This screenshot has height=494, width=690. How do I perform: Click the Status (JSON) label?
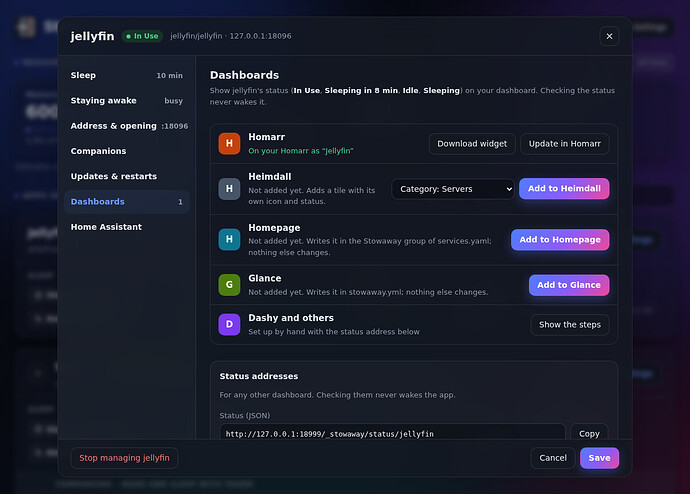245,415
